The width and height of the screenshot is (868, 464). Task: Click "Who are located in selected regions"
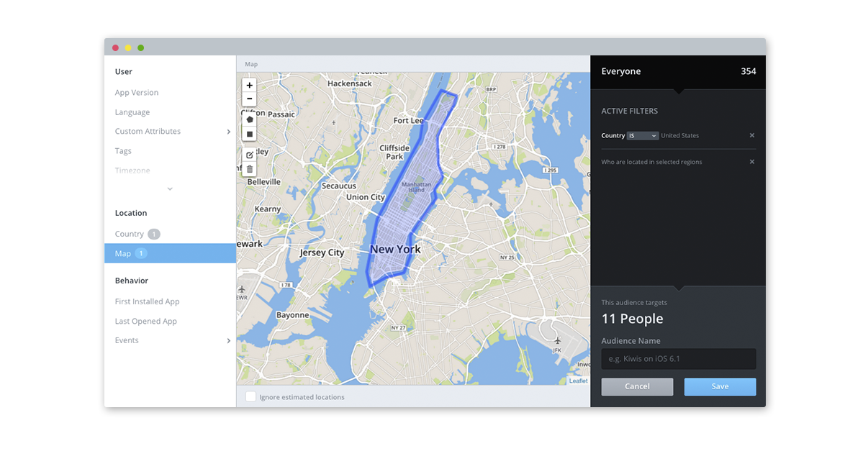click(651, 162)
